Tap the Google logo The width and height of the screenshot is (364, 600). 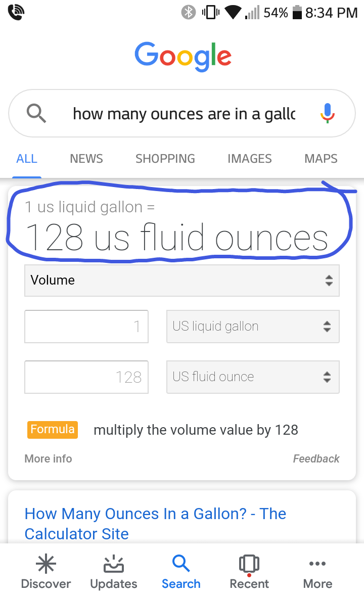(x=183, y=57)
